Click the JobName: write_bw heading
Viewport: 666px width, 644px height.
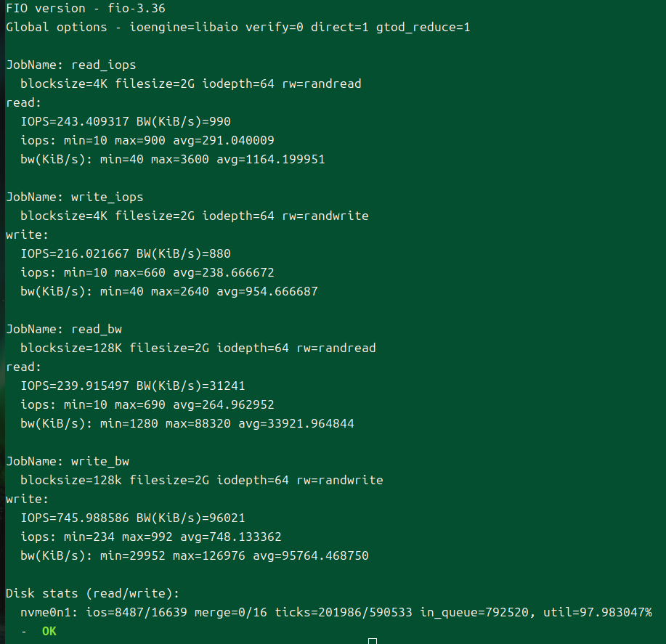click(x=68, y=462)
